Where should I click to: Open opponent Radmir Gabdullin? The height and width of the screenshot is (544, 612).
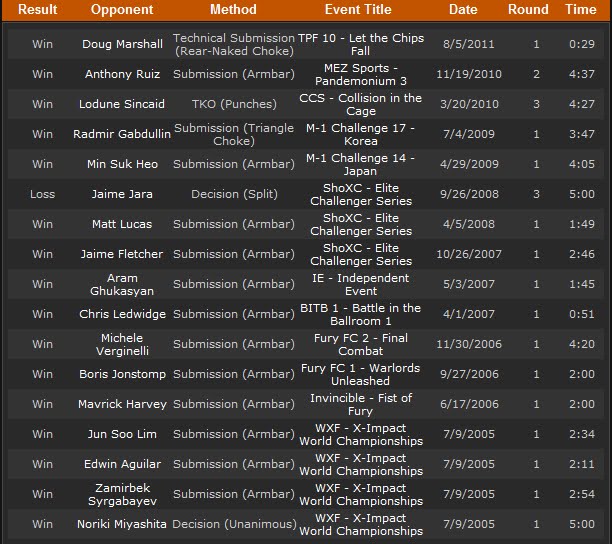coord(122,134)
